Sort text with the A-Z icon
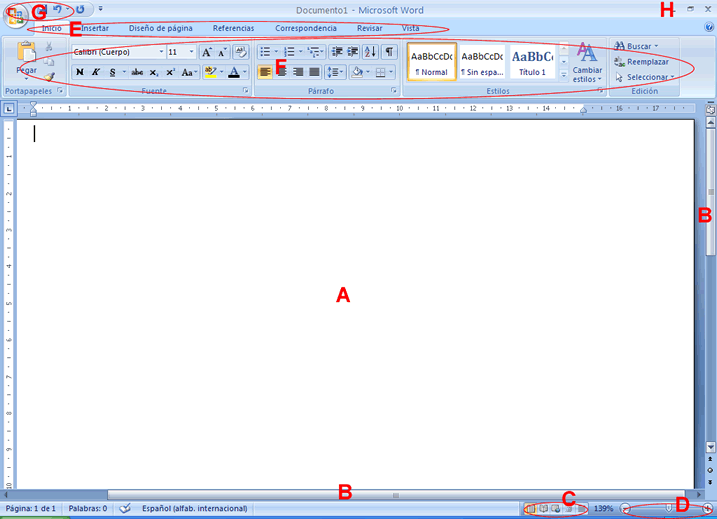The image size is (717, 519). click(x=370, y=52)
